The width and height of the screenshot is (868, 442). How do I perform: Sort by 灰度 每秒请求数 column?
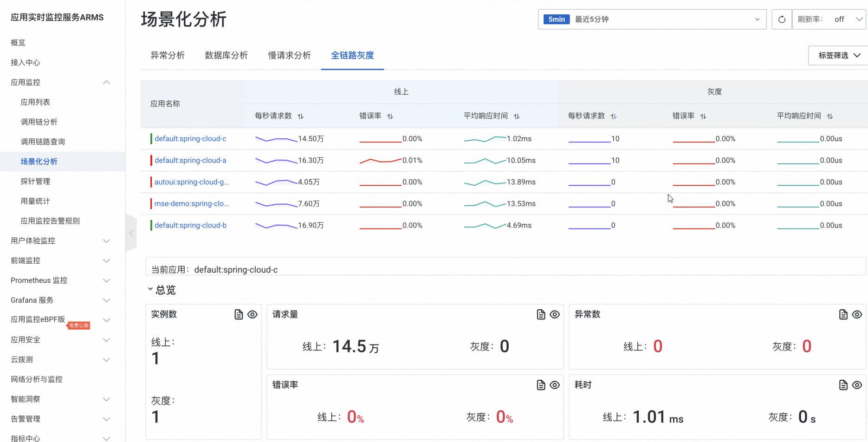coord(614,116)
